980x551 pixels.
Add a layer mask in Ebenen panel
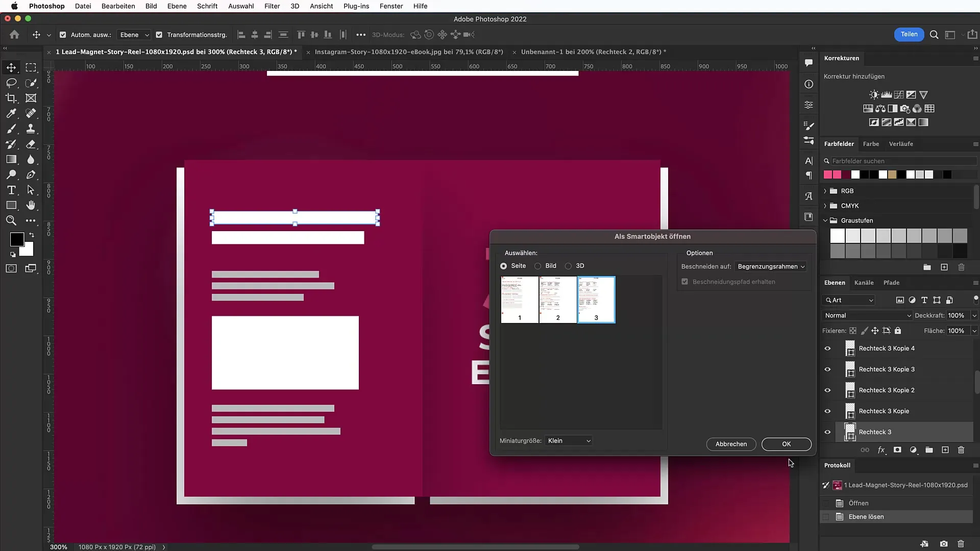click(x=897, y=450)
